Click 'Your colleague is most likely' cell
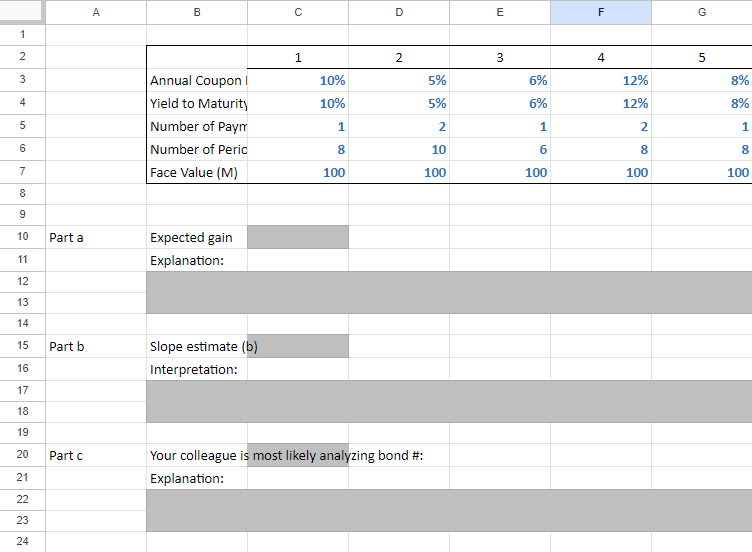This screenshot has width=752, height=552. click(197, 455)
